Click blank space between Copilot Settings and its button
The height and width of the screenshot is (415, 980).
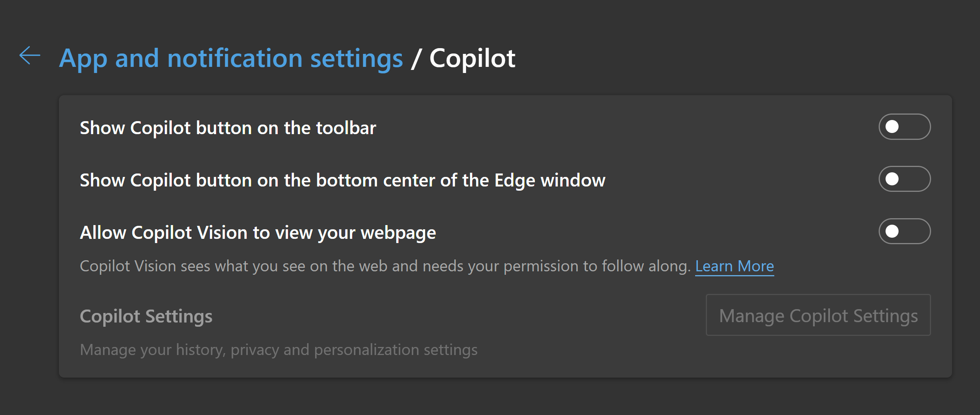[459, 316]
